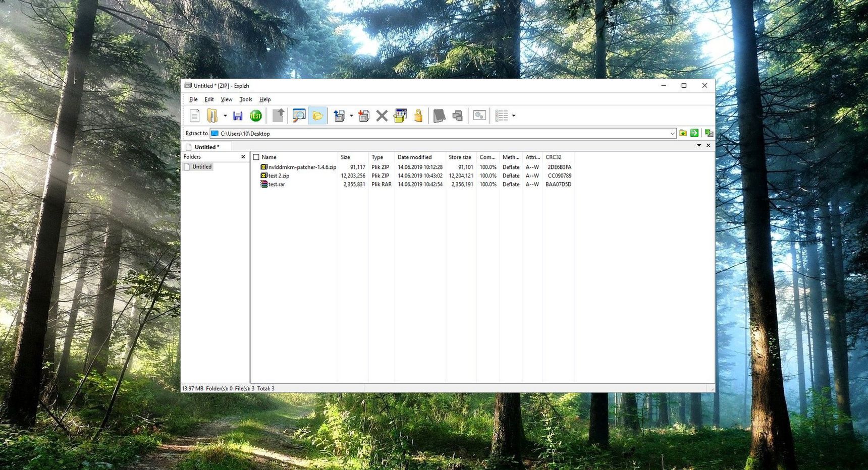Click the add files icon with red arrow

(x=364, y=116)
